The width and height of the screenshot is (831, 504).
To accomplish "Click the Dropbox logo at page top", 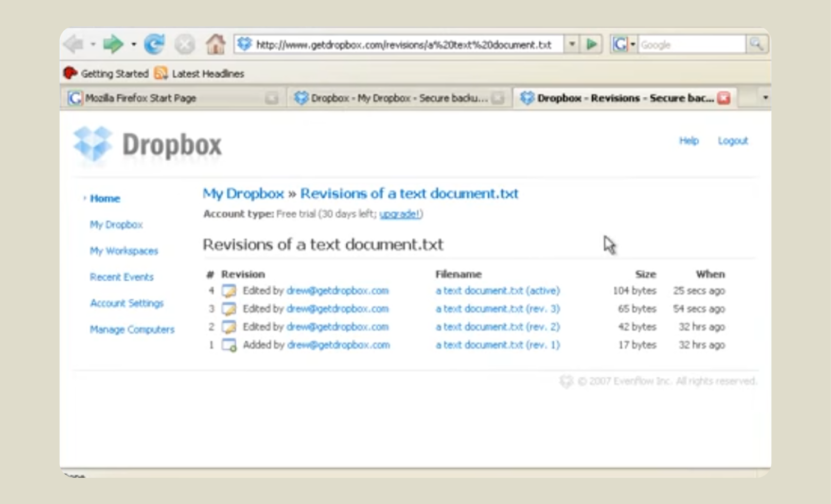I will (147, 145).
